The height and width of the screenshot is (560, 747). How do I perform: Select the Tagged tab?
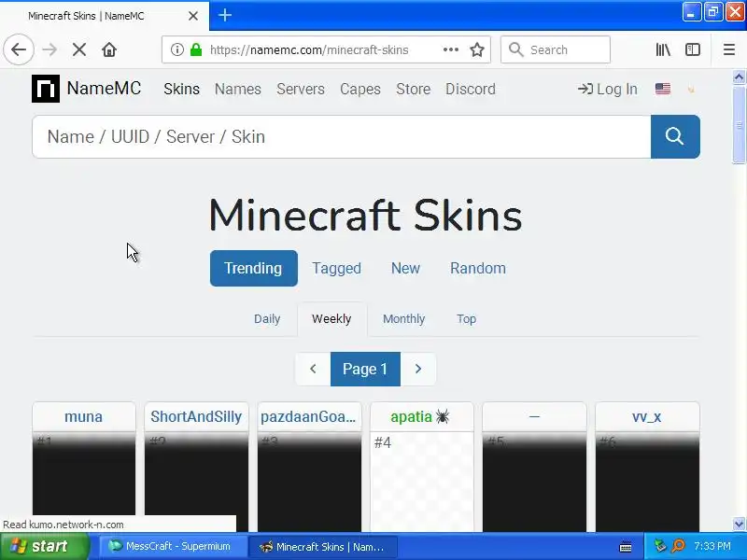[x=336, y=268]
